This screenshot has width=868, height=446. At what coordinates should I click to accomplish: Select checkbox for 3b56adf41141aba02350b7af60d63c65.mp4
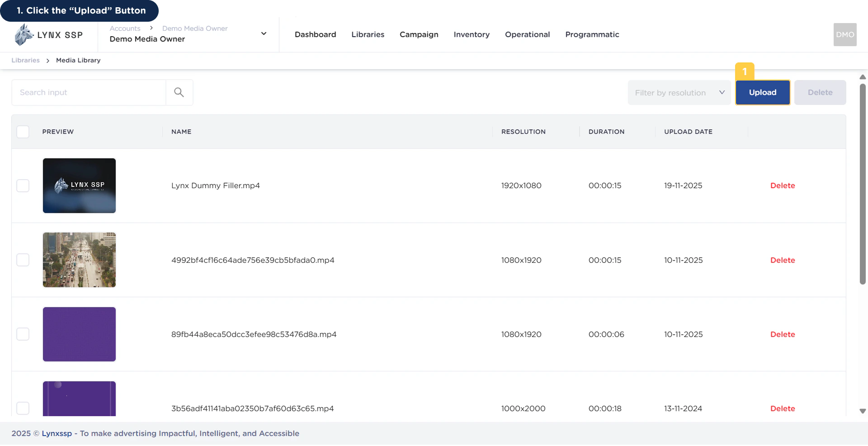(23, 408)
